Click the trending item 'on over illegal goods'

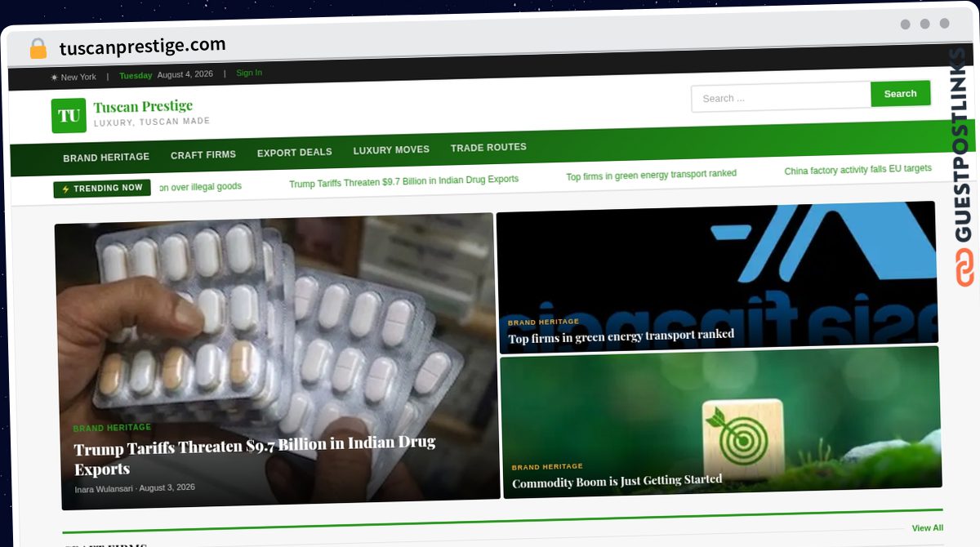[200, 187]
